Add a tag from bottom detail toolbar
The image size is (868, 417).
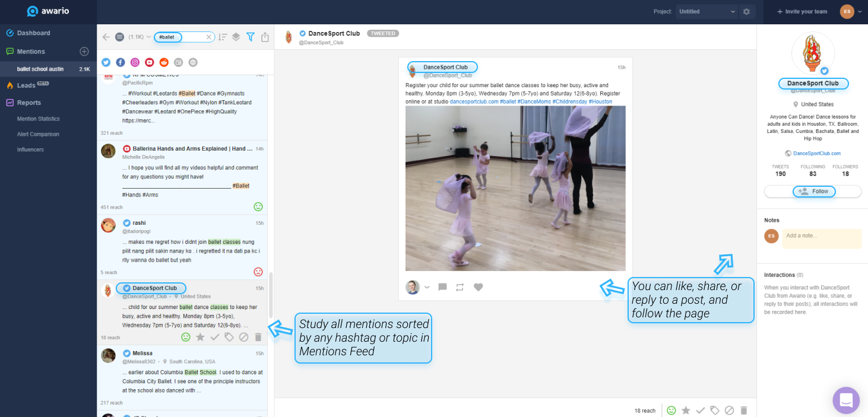[x=715, y=410]
